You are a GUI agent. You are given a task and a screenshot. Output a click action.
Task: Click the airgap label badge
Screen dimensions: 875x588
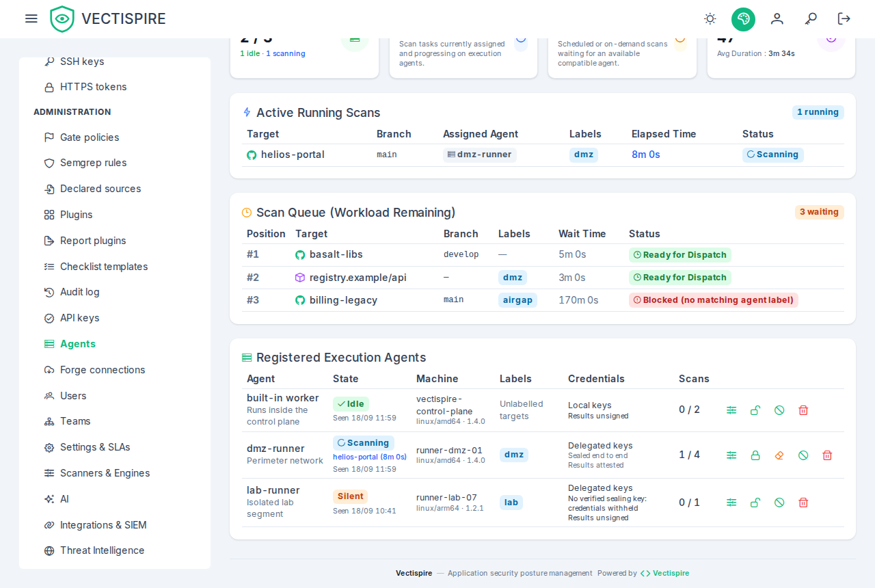[x=517, y=300]
